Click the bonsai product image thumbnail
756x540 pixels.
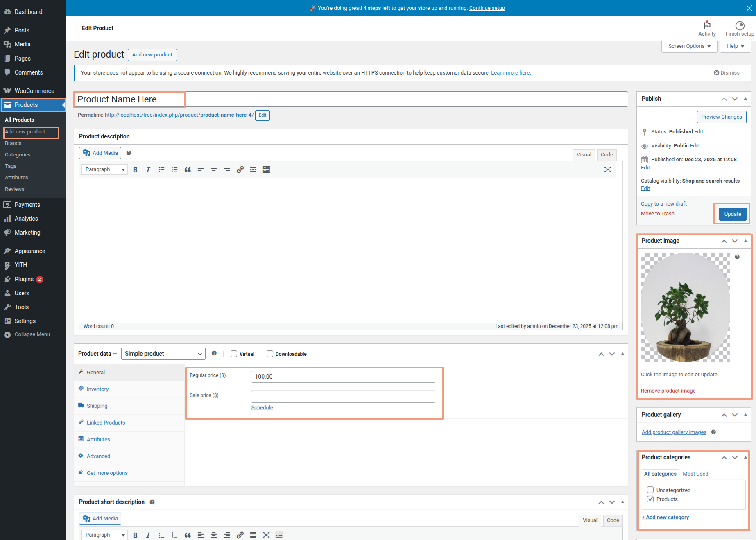pyautogui.click(x=685, y=307)
